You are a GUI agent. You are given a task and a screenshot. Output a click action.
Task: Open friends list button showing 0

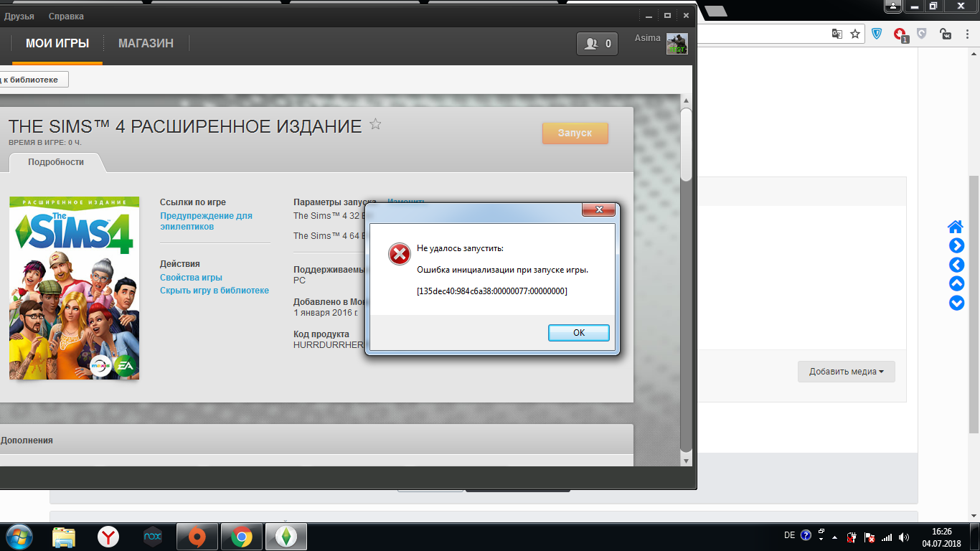coord(597,44)
